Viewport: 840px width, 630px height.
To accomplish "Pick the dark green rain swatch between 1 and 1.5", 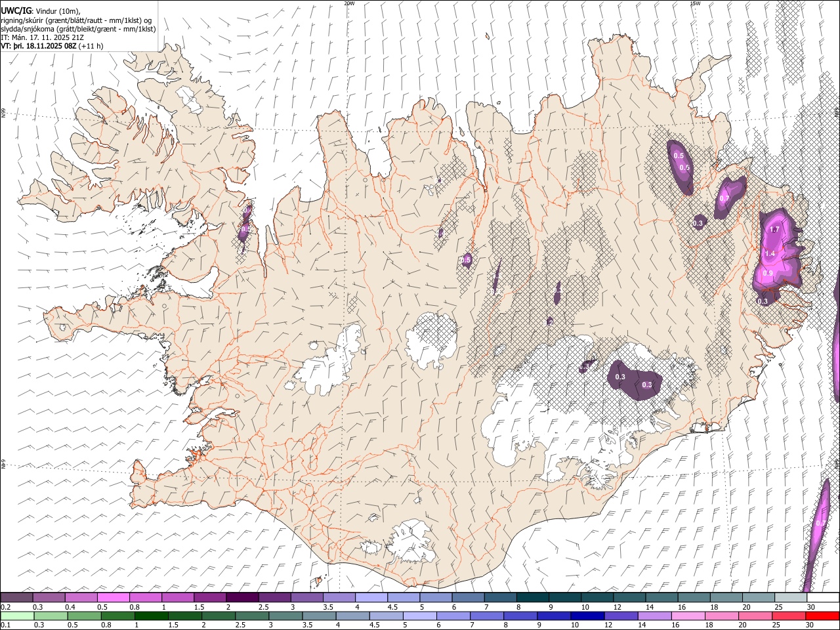I will [x=152, y=616].
